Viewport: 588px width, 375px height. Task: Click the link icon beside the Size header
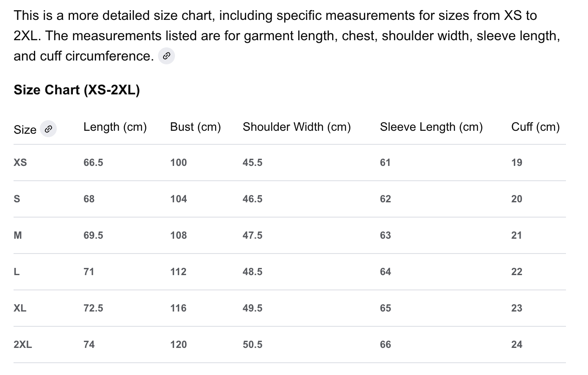coord(48,129)
